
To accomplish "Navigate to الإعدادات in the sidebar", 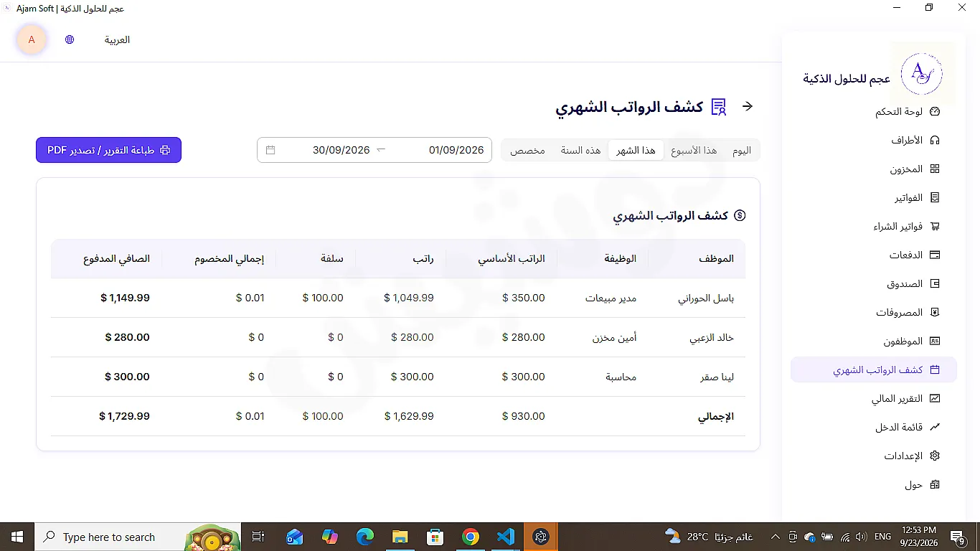I will tap(874, 456).
